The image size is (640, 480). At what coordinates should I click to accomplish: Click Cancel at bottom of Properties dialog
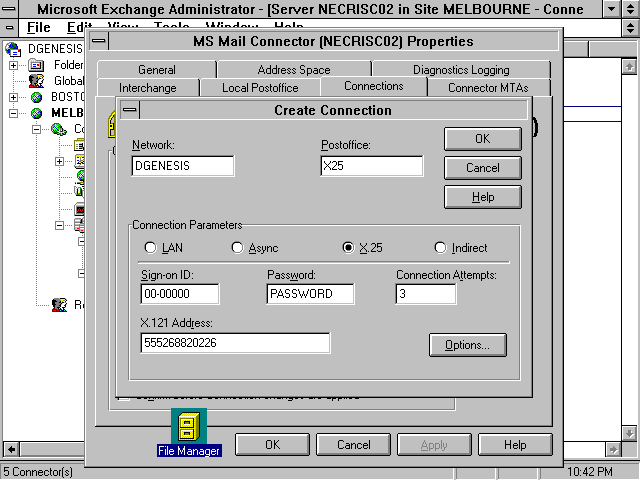(x=353, y=444)
